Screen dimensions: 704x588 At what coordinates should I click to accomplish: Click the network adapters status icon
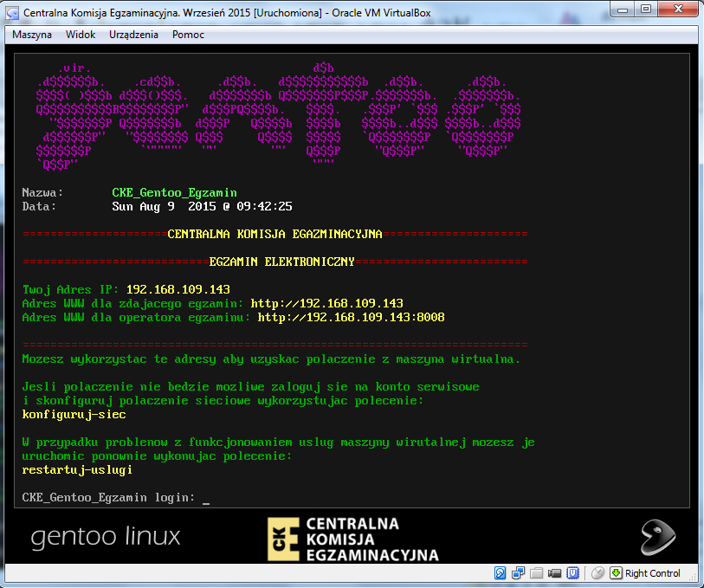click(x=518, y=573)
